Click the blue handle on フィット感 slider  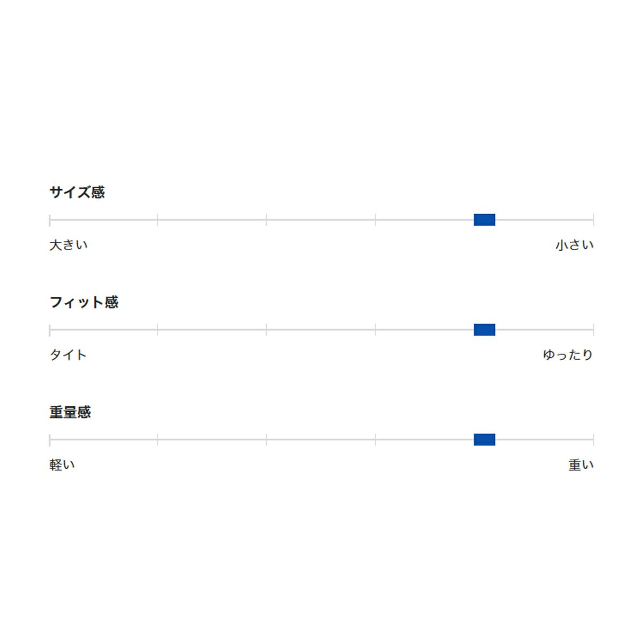point(484,330)
